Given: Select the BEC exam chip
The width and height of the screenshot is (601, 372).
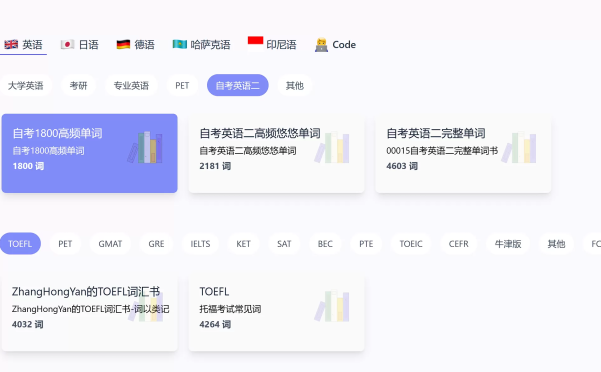Looking at the screenshot, I should 325,244.
